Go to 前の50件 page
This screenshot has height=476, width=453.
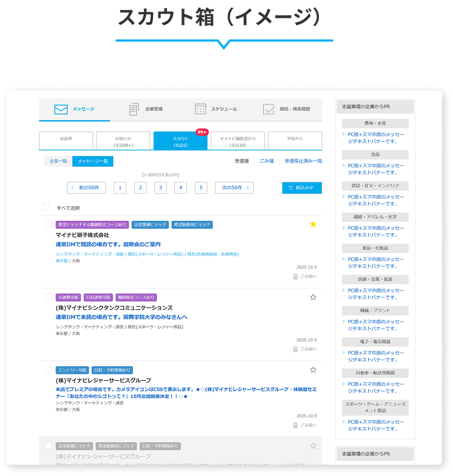(x=87, y=188)
